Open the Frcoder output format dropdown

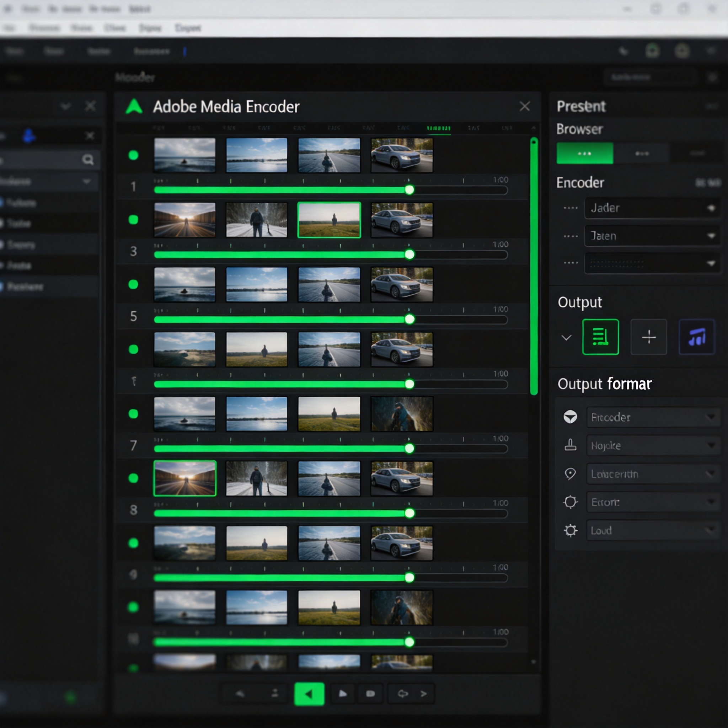(x=653, y=417)
